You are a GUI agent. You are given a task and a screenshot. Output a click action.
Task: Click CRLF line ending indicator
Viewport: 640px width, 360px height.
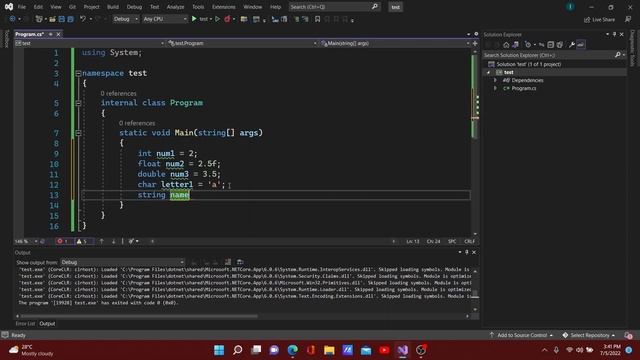pyautogui.click(x=469, y=241)
